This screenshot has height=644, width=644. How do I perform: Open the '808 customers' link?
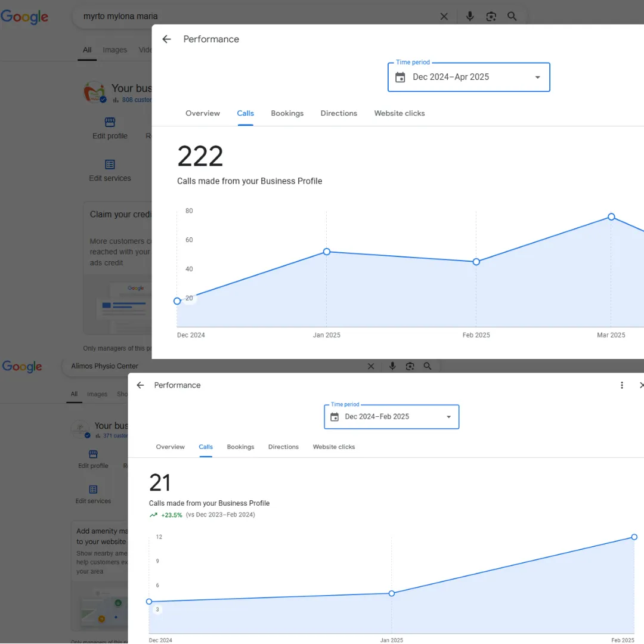[x=137, y=100]
